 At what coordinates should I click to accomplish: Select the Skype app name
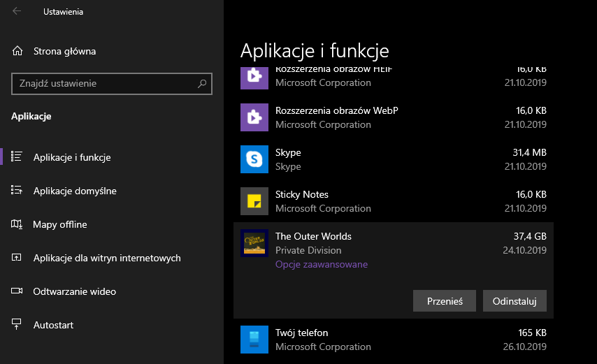[288, 152]
